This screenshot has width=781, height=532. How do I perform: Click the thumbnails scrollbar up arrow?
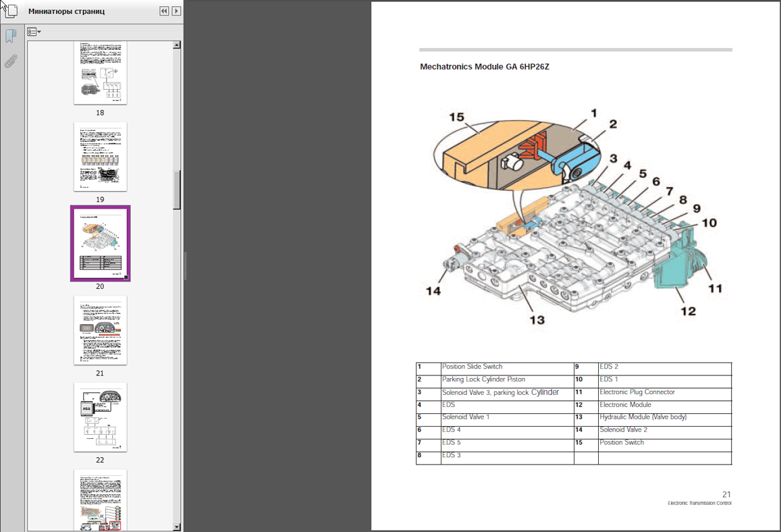[177, 45]
